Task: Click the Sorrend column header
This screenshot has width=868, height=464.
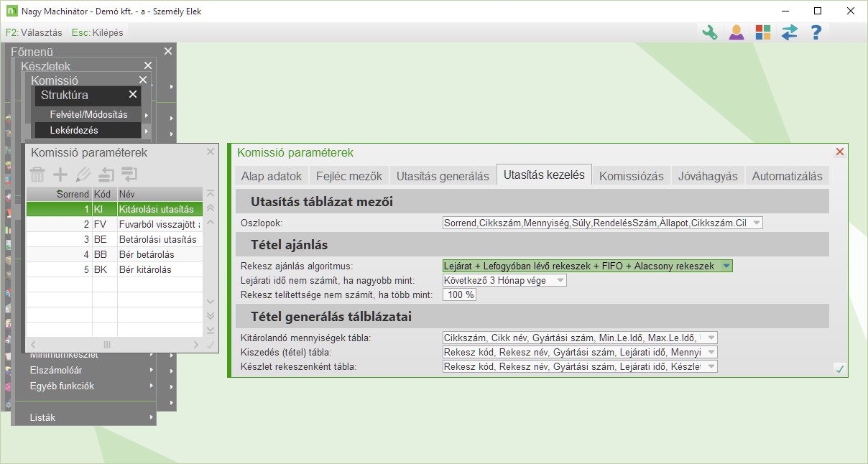Action: [59, 194]
